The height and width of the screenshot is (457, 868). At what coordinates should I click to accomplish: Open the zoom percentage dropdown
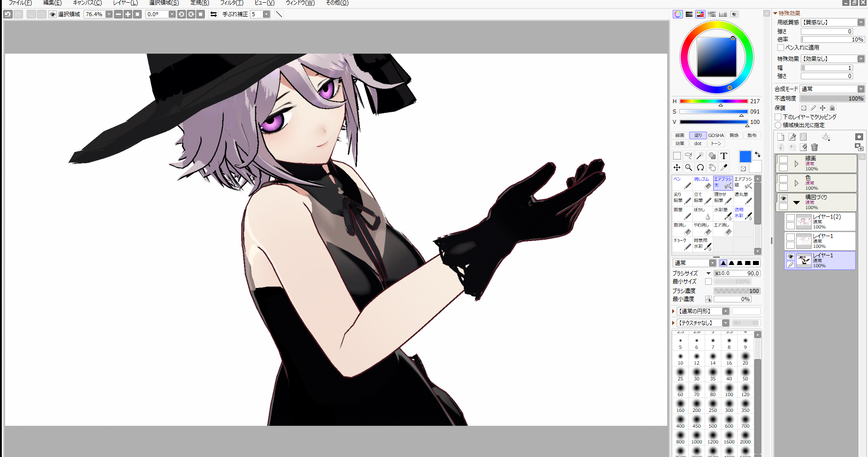pyautogui.click(x=109, y=14)
